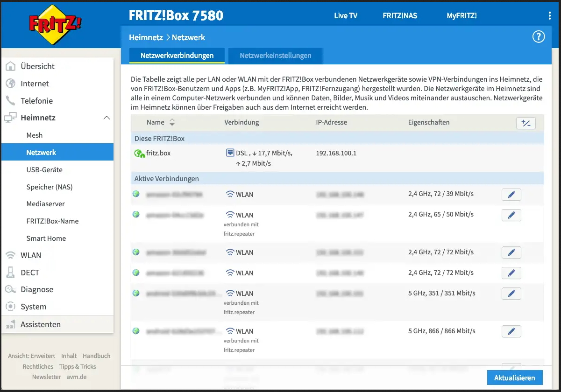
Task: Select the Netzwerk submenu item
Action: click(57, 152)
